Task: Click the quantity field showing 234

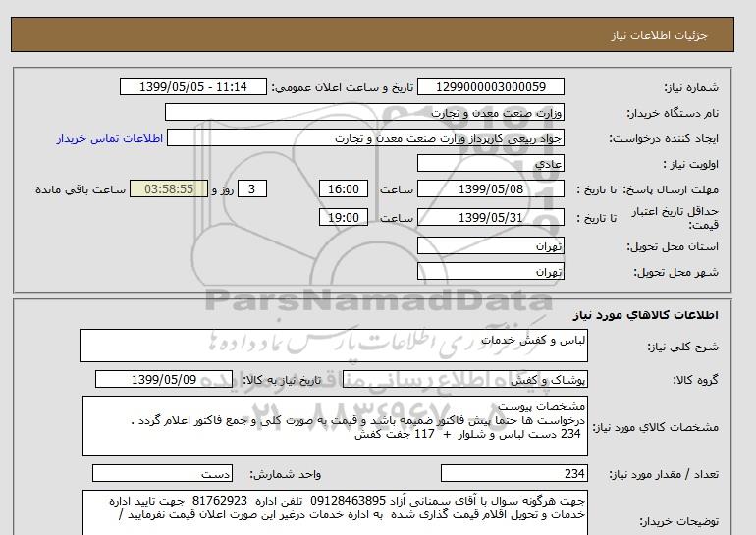Action: coord(513,473)
